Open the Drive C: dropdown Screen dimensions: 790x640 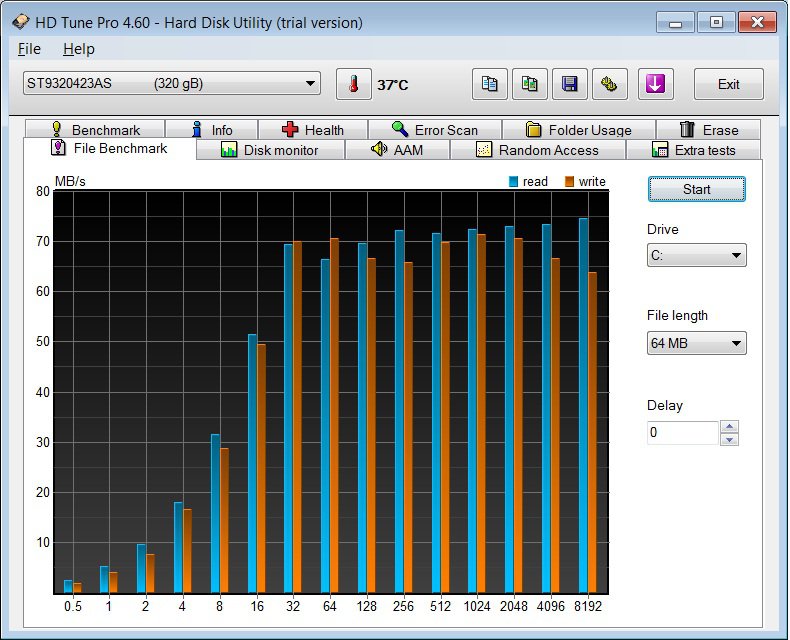(696, 255)
